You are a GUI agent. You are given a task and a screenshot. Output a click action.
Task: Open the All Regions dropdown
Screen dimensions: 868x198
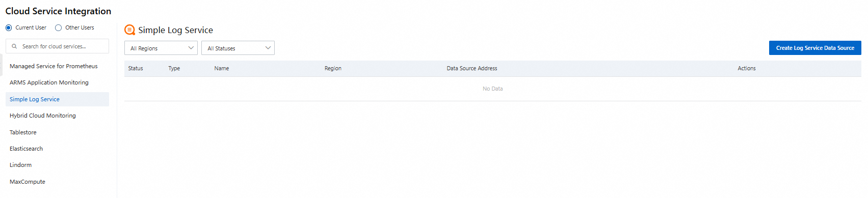(161, 48)
